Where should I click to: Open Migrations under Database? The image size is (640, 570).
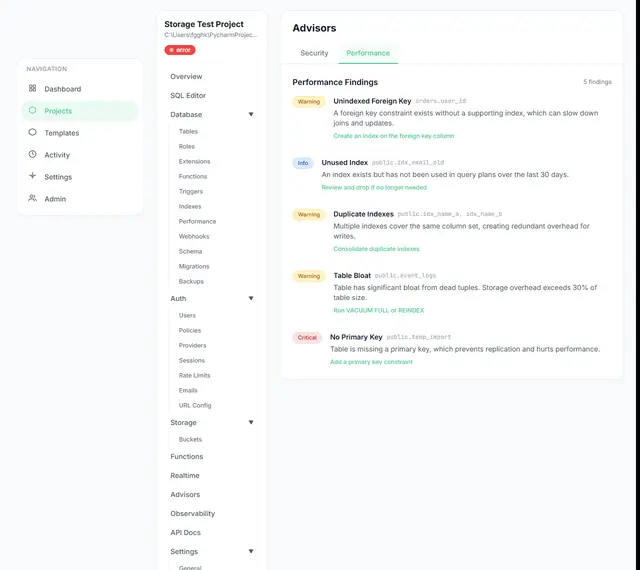[194, 266]
